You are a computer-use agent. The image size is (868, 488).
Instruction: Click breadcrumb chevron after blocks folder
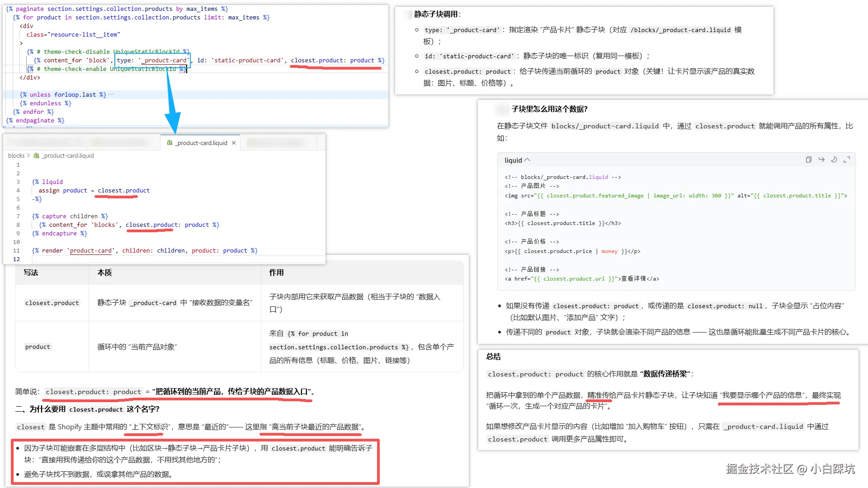click(x=29, y=155)
